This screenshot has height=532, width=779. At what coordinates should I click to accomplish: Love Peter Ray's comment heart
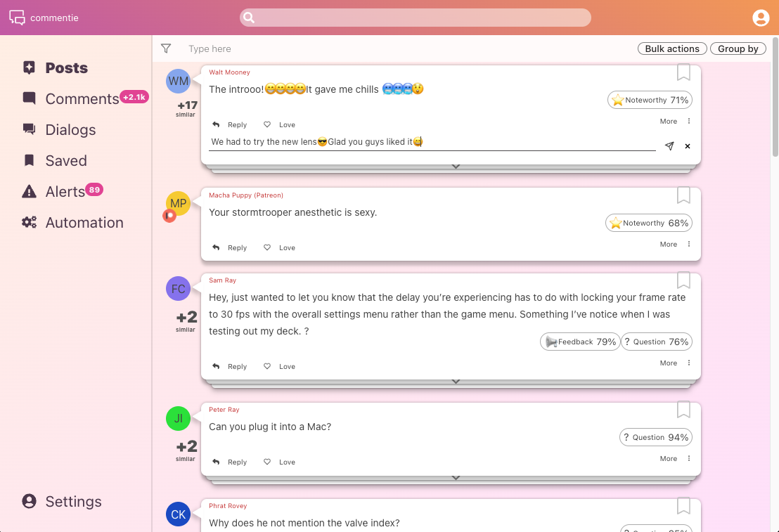267,462
